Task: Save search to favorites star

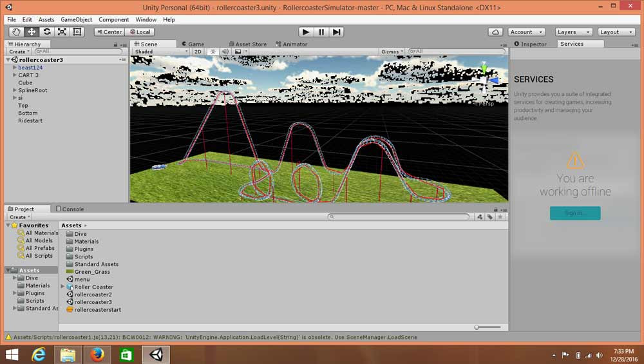Action: pyautogui.click(x=500, y=217)
